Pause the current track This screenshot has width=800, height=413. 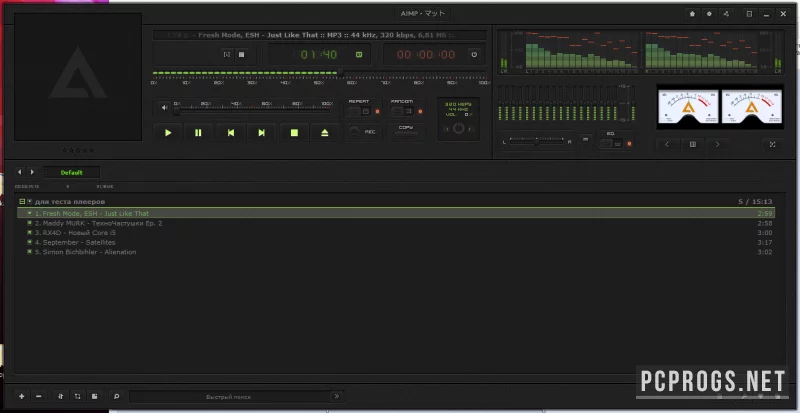pos(198,133)
